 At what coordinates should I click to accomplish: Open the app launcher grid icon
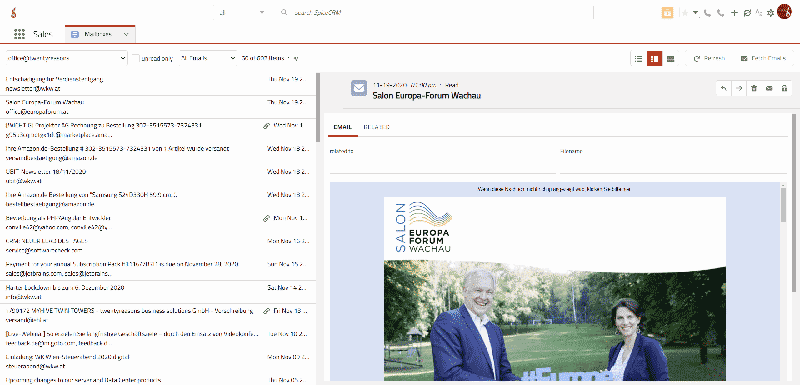19,34
